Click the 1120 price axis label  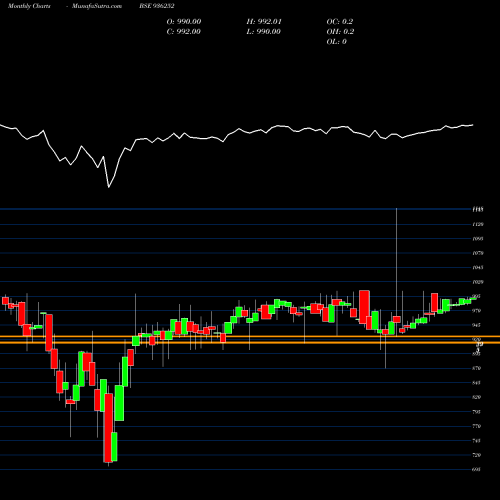pyautogui.click(x=478, y=224)
